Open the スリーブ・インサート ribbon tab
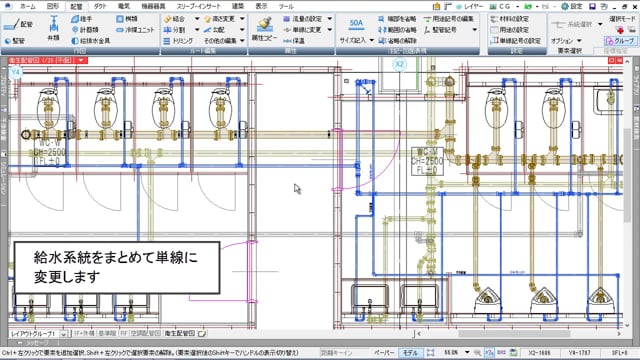The image size is (640, 360). click(198, 7)
